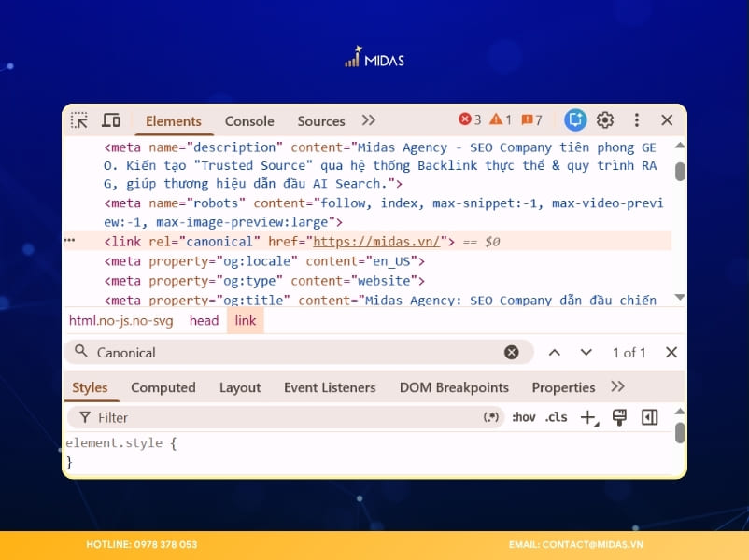Show more styles pane tabs chevron
This screenshot has height=560, width=749.
point(617,386)
